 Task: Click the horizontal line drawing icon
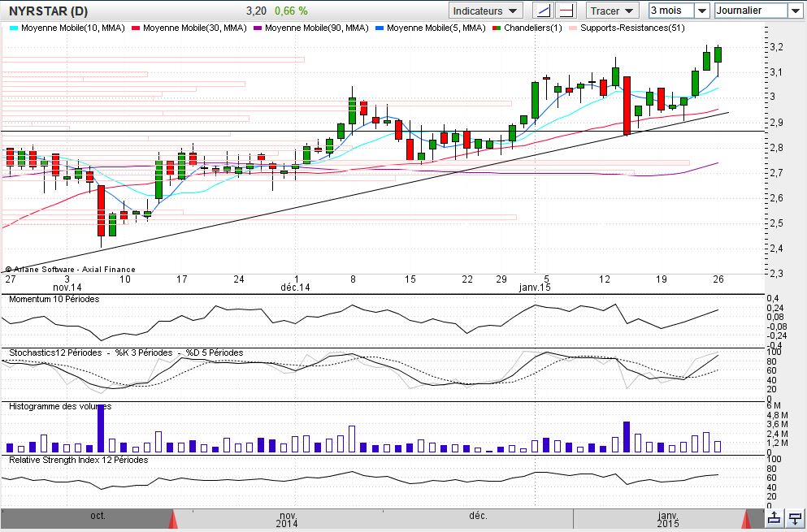point(566,11)
